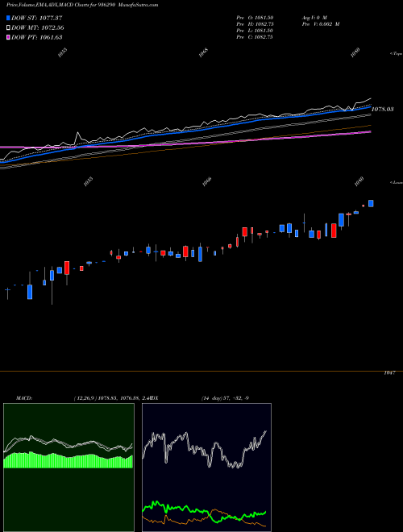Select the 'DOW PT: 1061.63' legend text
This screenshot has width=403, height=532.
(37, 37)
